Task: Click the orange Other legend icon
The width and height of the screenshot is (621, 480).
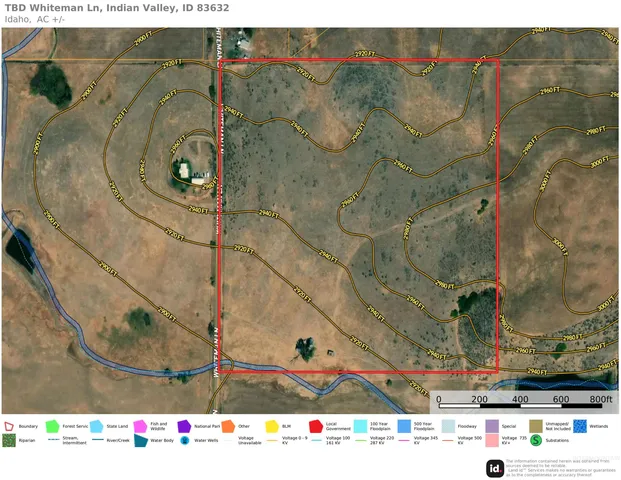Action: point(228,426)
